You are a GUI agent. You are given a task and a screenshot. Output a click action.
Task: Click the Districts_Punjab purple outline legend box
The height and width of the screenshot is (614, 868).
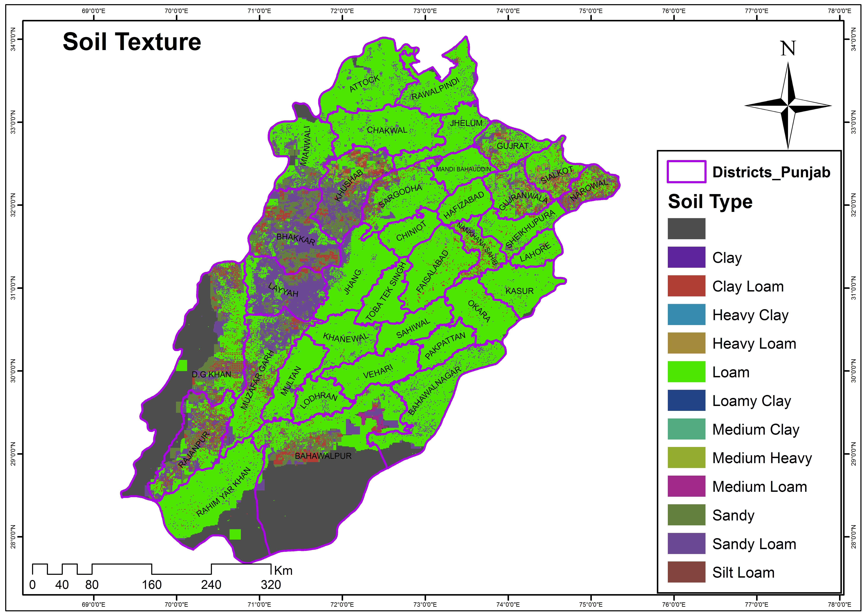[686, 172]
